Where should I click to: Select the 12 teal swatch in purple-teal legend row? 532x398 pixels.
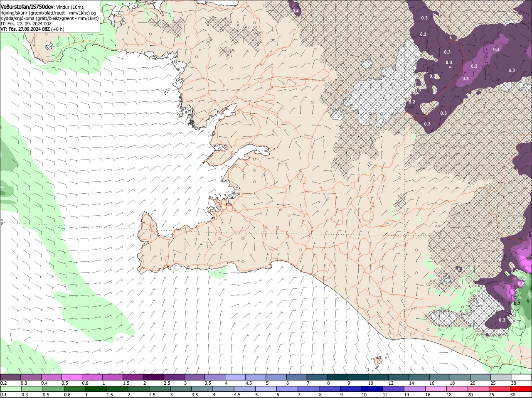click(399, 377)
